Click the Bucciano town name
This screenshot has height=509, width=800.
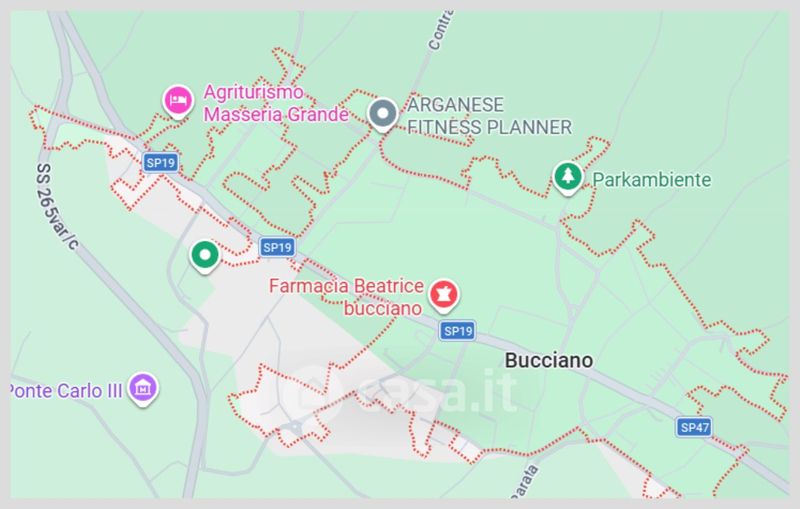click(x=548, y=361)
